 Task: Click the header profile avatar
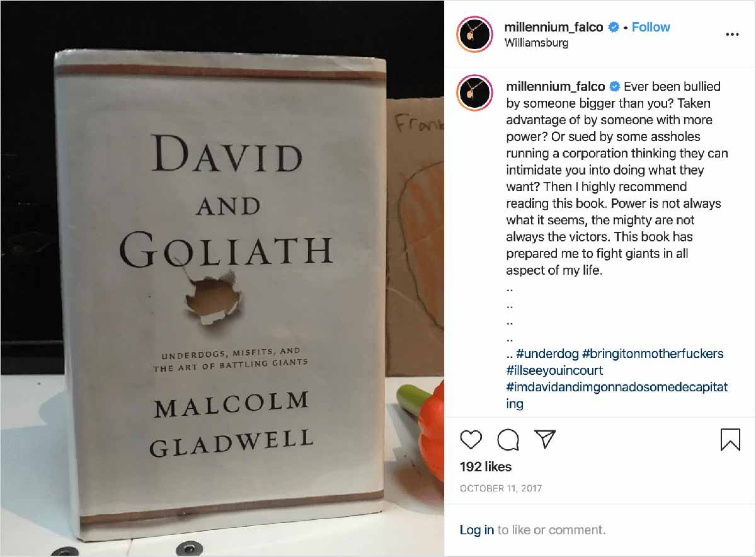475,35
